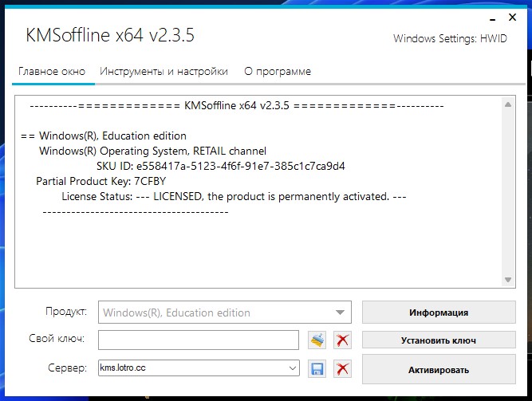Expand the Сервер list chevron
This screenshot has width=532, height=401.
pos(292,368)
